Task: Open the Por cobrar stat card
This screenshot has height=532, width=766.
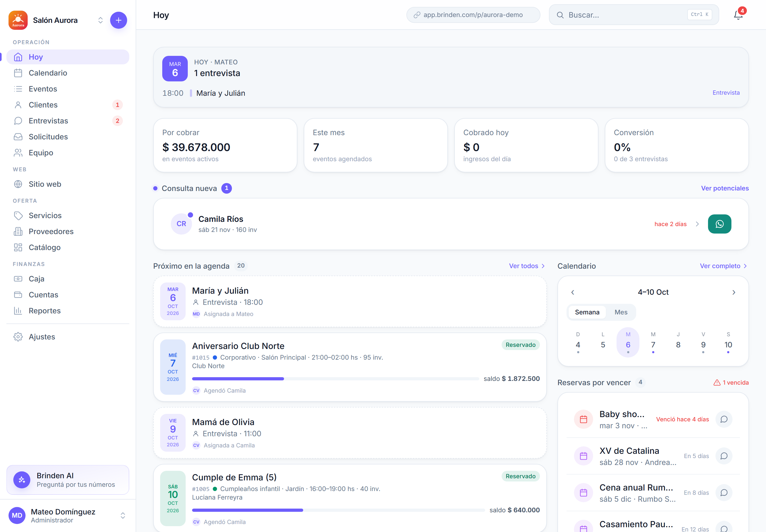Action: 225,145
